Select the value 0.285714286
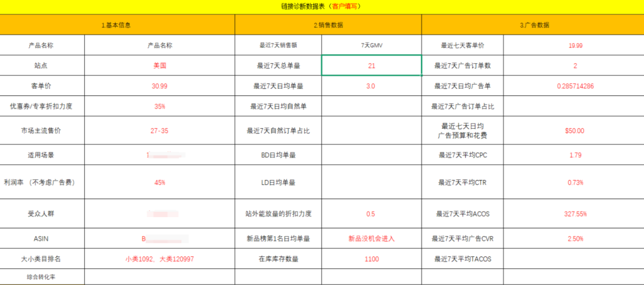The image size is (644, 285). pyautogui.click(x=575, y=86)
